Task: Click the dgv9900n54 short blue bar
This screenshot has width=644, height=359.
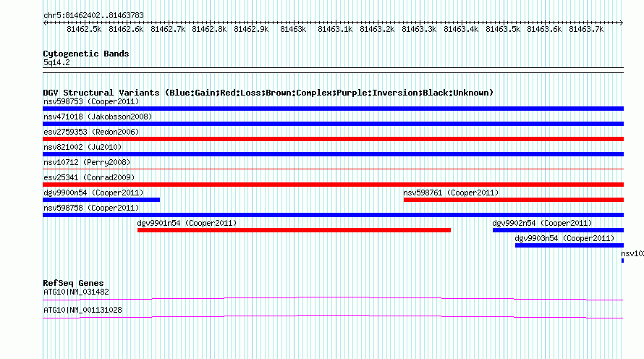Action: click(x=101, y=200)
